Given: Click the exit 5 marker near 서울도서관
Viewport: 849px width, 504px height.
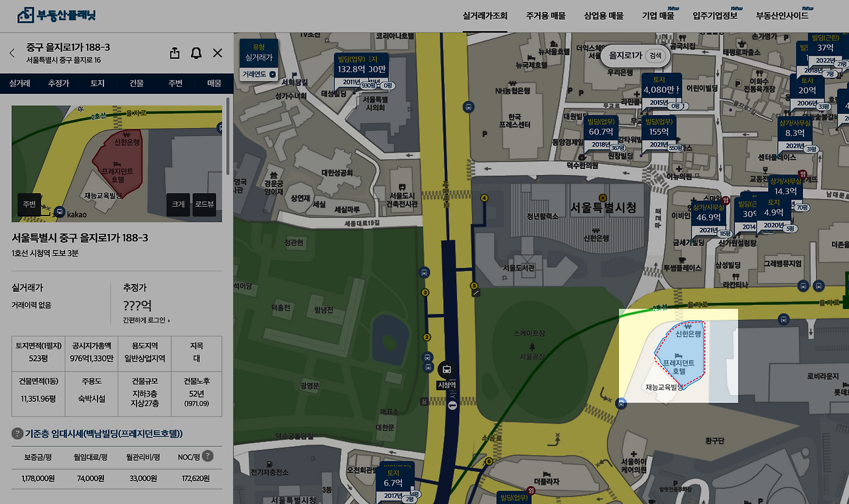Looking at the screenshot, I should (474, 286).
